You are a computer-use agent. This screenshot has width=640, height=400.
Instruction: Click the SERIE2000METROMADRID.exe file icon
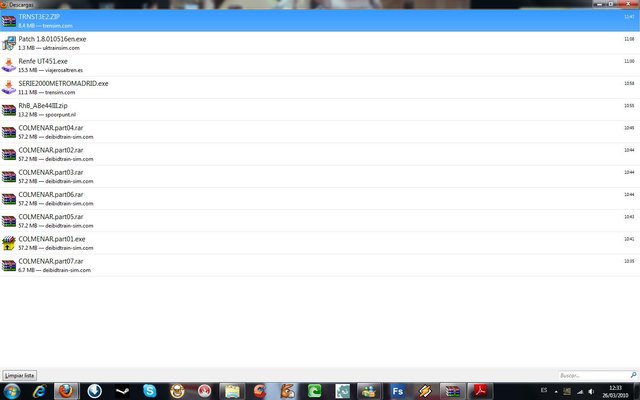point(9,87)
